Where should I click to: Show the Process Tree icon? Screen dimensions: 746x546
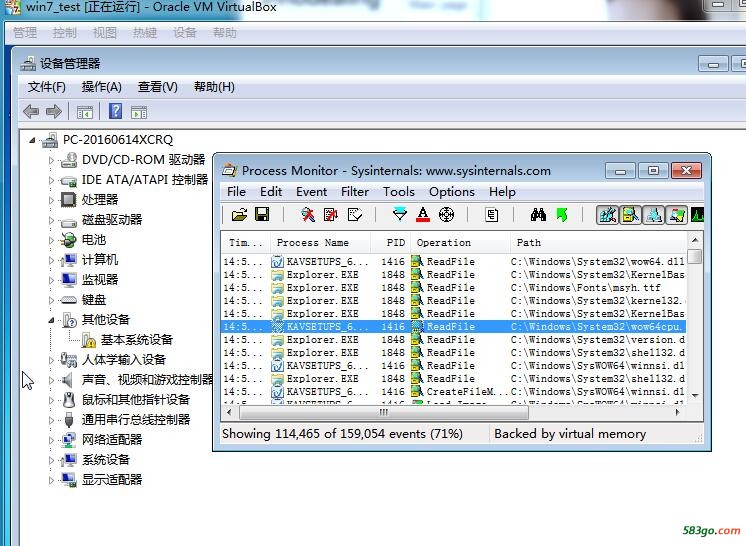(x=491, y=215)
